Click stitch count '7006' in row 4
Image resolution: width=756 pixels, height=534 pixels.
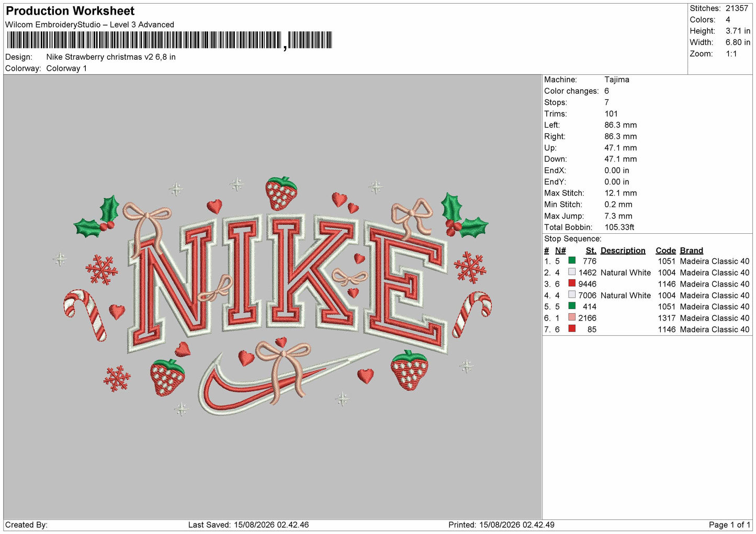click(588, 296)
